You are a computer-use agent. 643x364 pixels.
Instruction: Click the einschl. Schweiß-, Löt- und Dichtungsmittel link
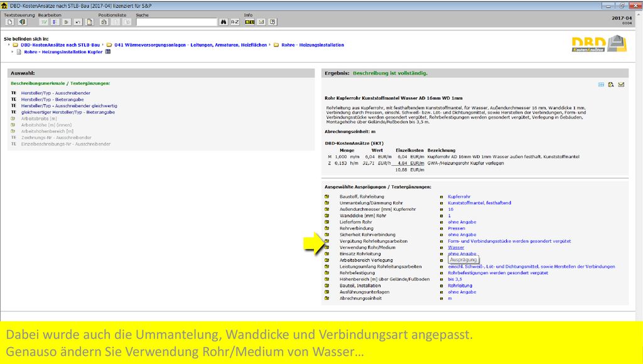pos(531,267)
